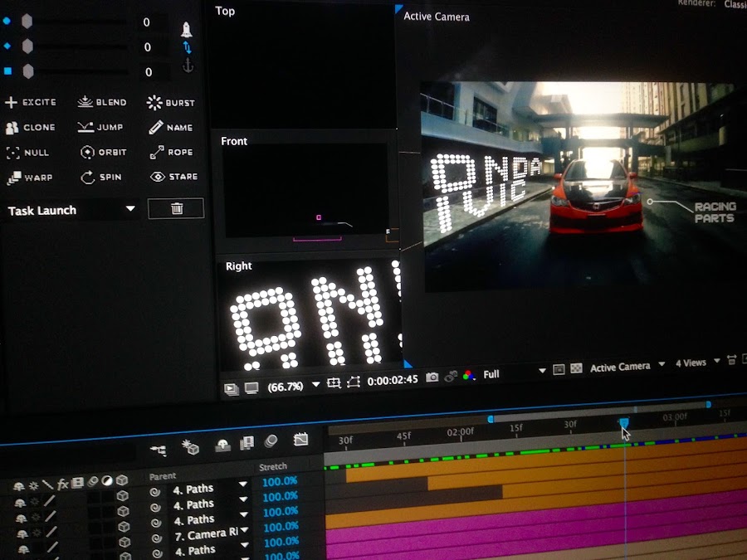The image size is (747, 560).
Task: Toggle the Region of Interest icon
Action: point(559,369)
